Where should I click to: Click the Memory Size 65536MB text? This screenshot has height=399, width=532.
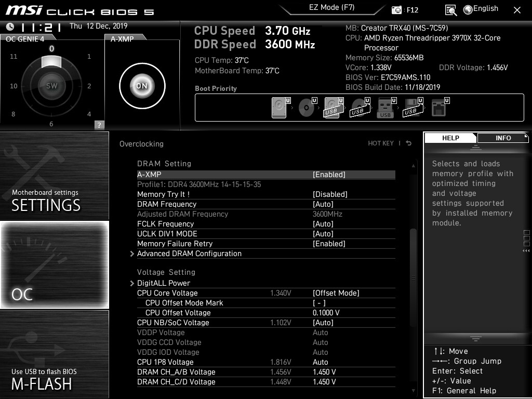click(x=384, y=58)
